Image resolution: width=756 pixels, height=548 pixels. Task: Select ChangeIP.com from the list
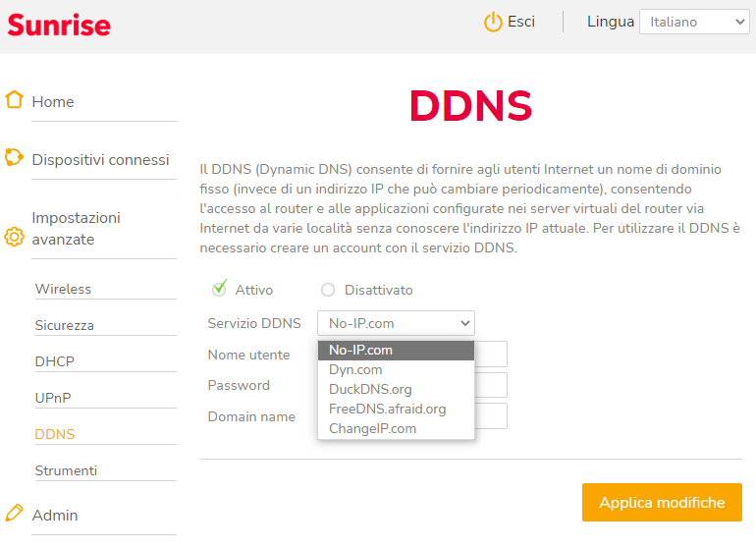coord(372,428)
